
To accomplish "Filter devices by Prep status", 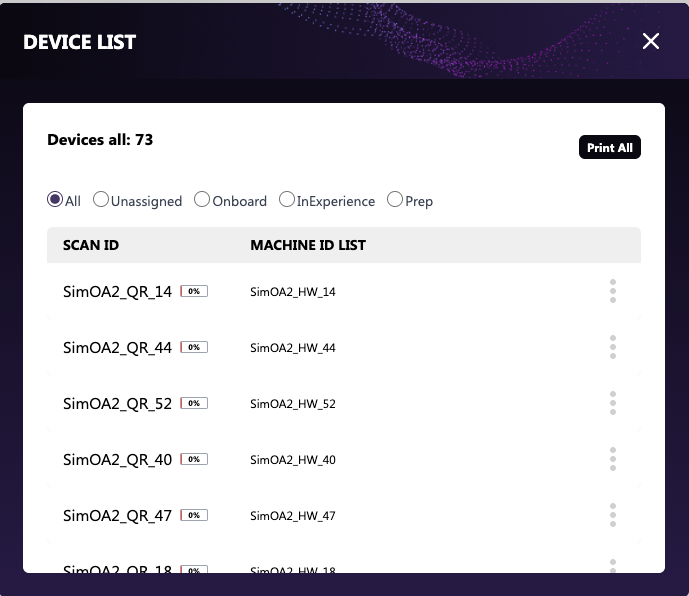I will 395,200.
